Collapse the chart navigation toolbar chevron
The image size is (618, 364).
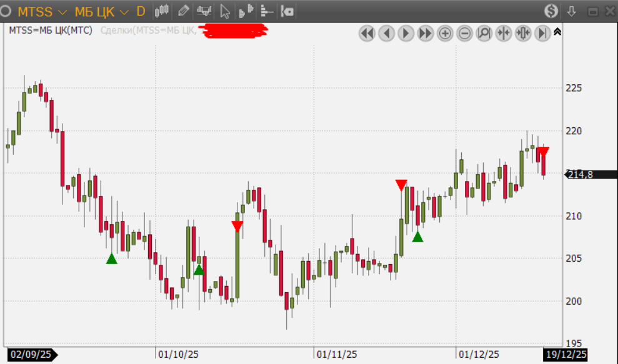[x=557, y=31]
